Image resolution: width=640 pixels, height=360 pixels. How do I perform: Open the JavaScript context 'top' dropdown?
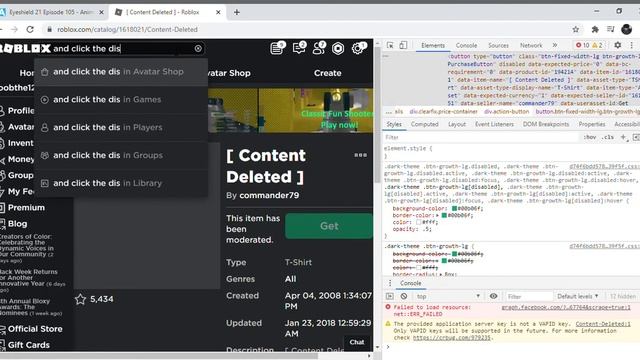pos(448,296)
